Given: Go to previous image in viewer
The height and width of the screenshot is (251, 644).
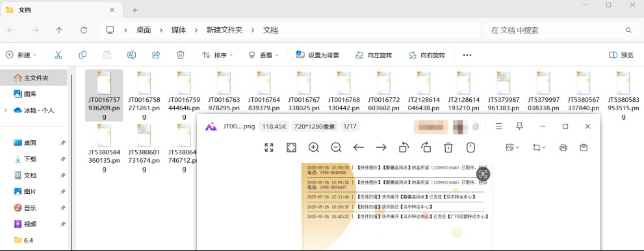Looking at the screenshot, I should pos(359,148).
